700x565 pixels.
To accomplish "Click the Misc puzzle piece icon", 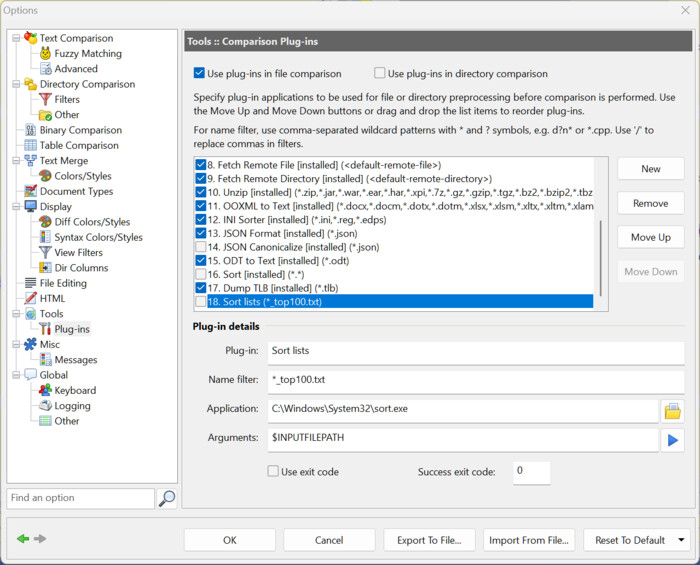I will [30, 344].
